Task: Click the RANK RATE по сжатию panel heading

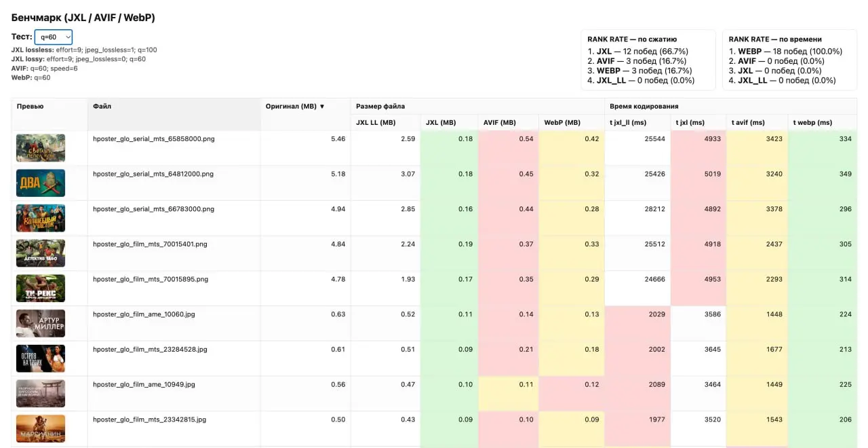Action: [x=632, y=39]
